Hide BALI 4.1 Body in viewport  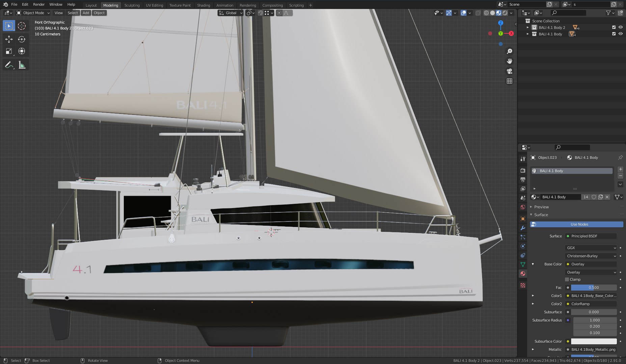coord(620,34)
